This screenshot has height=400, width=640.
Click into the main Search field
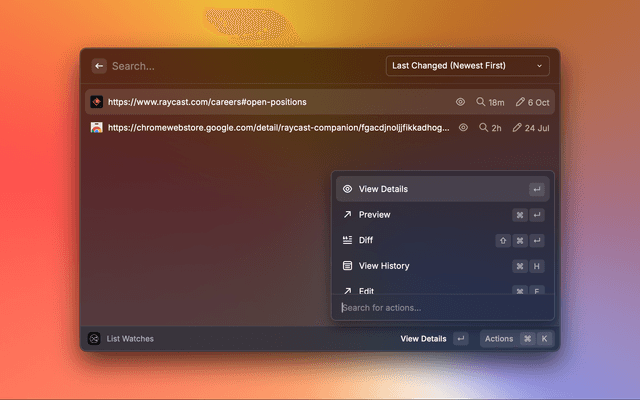[x=240, y=66]
